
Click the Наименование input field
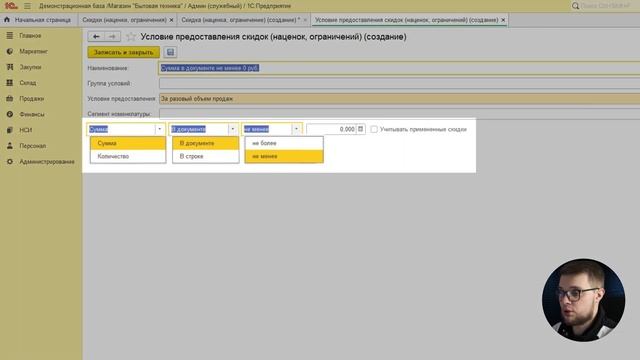399,68
